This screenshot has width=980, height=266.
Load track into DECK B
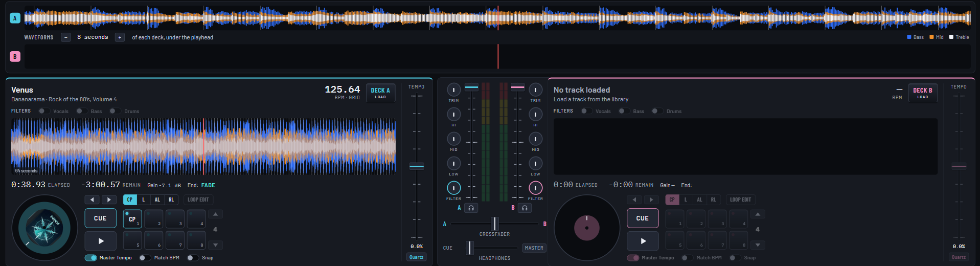[x=923, y=93]
